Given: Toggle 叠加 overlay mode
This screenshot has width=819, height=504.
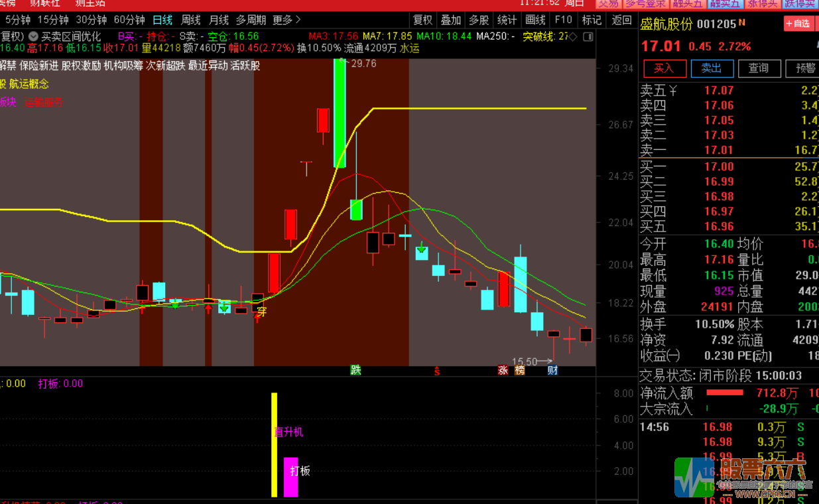Looking at the screenshot, I should pyautogui.click(x=451, y=20).
